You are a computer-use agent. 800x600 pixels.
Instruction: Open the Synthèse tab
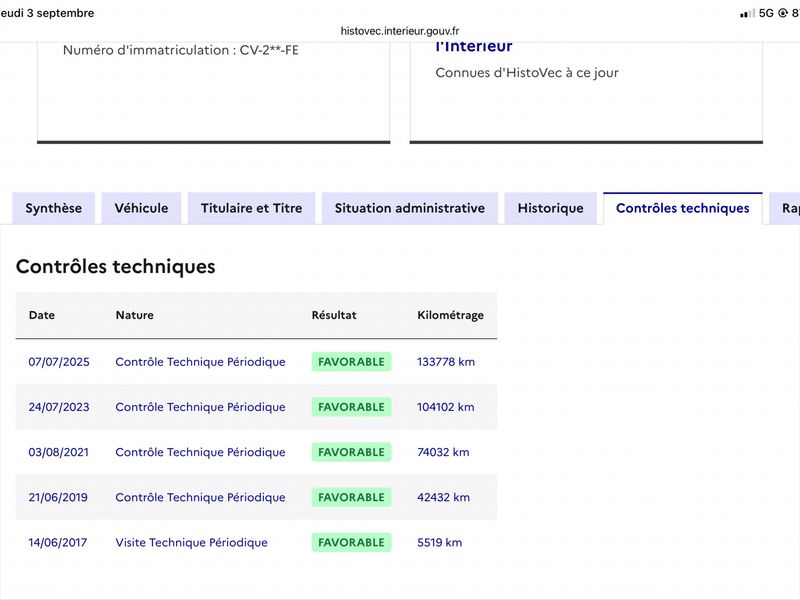tap(54, 208)
